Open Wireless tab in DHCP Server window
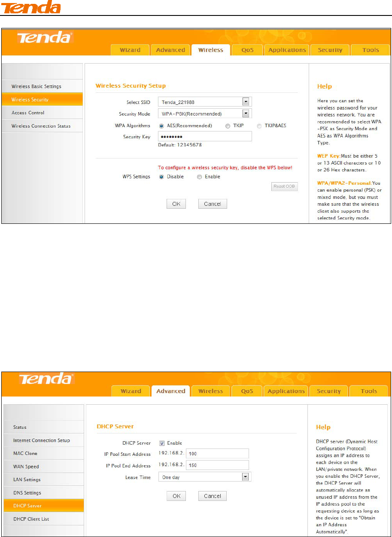The image size is (392, 537). click(x=211, y=391)
